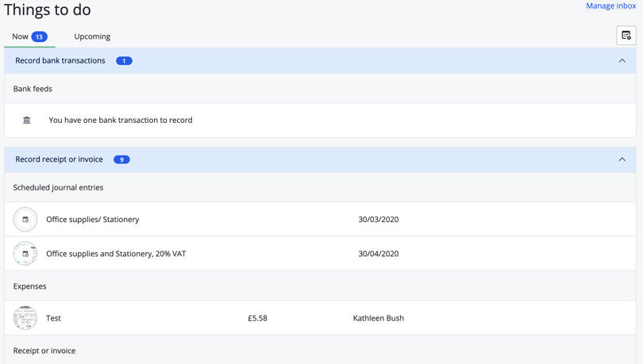Open "You have one bank transaction to record"

click(x=121, y=121)
